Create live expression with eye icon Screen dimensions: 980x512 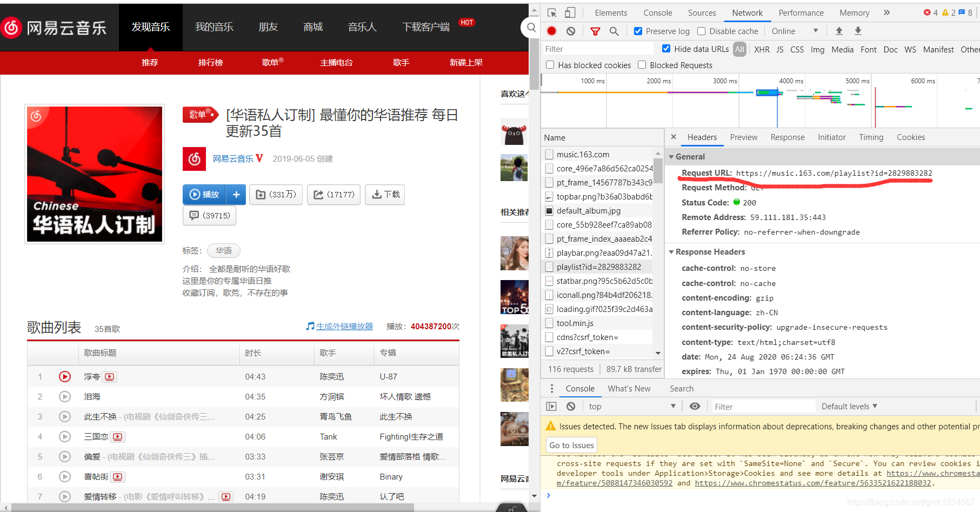(695, 406)
